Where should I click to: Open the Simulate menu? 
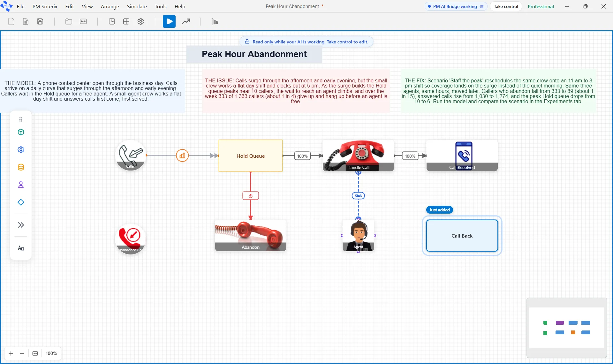click(x=137, y=6)
